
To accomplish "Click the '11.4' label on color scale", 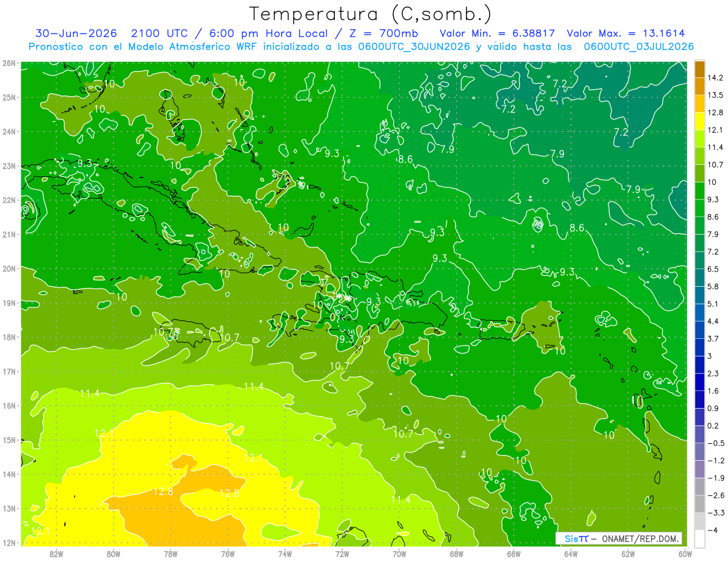I will pos(715,147).
